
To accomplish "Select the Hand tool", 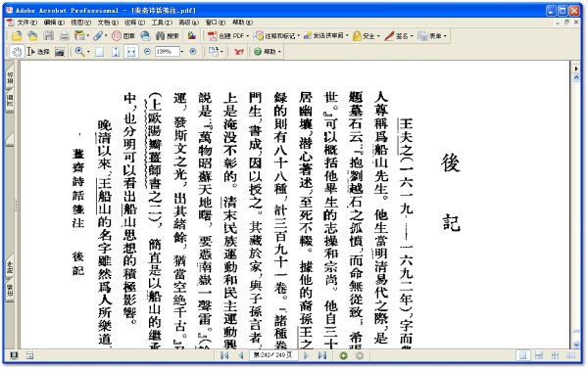I will coord(16,52).
